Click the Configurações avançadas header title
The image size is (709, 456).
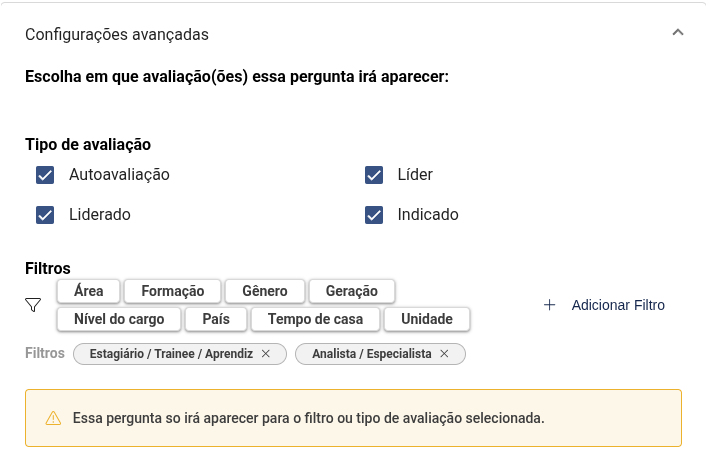[x=117, y=34]
